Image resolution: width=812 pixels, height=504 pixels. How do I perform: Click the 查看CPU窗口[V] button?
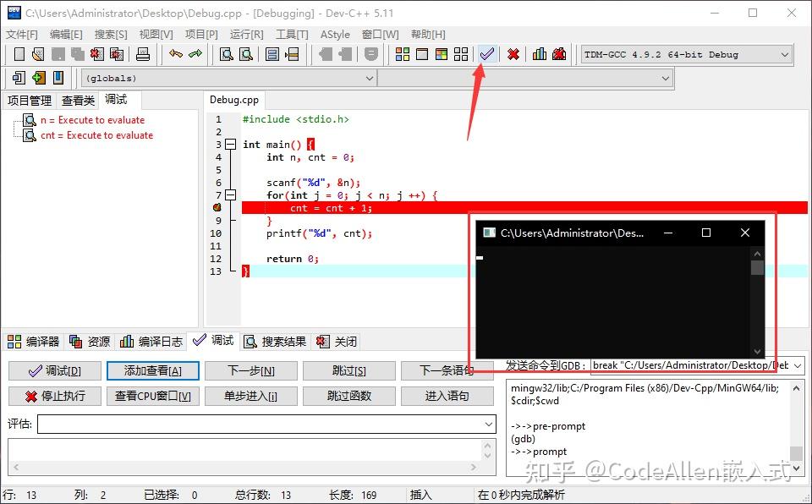[153, 397]
